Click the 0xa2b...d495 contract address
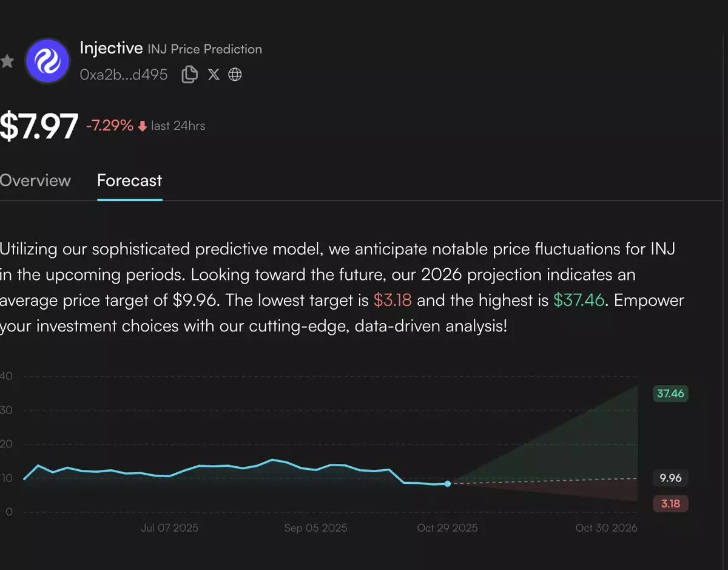Screen dimensions: 728x570 pyautogui.click(x=124, y=75)
